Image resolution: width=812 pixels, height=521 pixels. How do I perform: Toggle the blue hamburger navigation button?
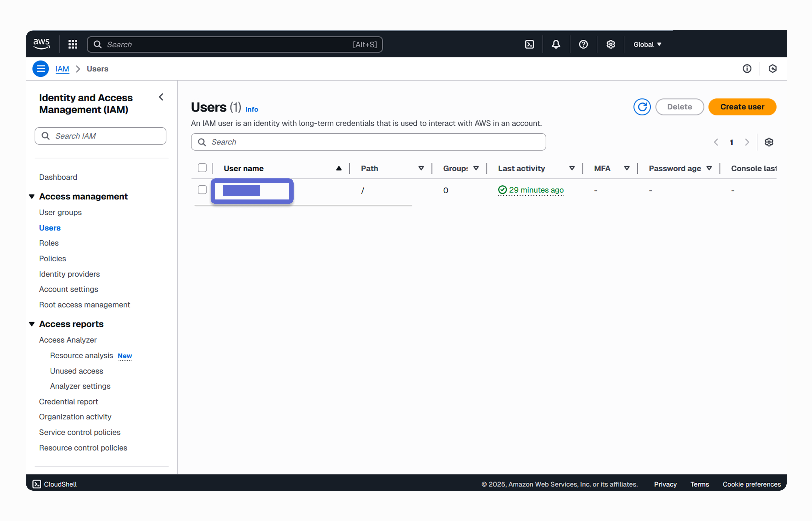pyautogui.click(x=41, y=69)
